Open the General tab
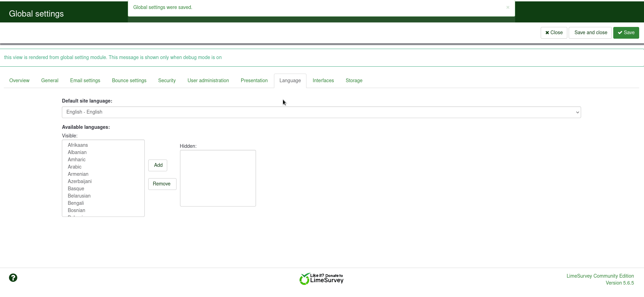Image resolution: width=644 pixels, height=297 pixels. click(x=50, y=80)
